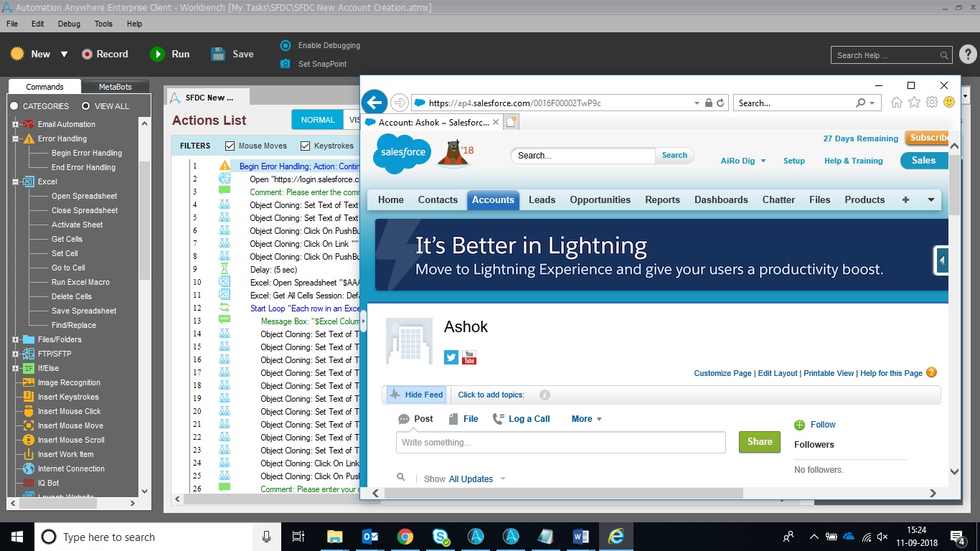Click the Twitter icon under Ashok
Image resolution: width=980 pixels, height=551 pixels.
click(451, 357)
